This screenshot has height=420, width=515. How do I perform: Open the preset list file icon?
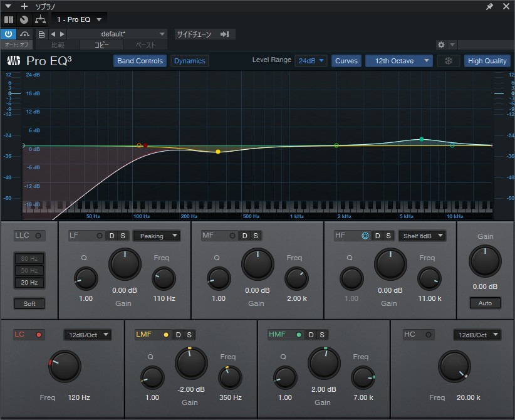click(41, 34)
